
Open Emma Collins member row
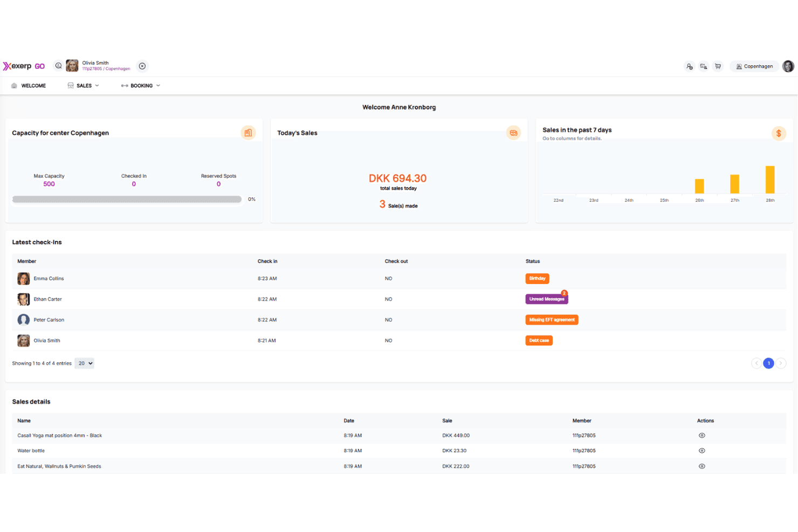click(399, 279)
